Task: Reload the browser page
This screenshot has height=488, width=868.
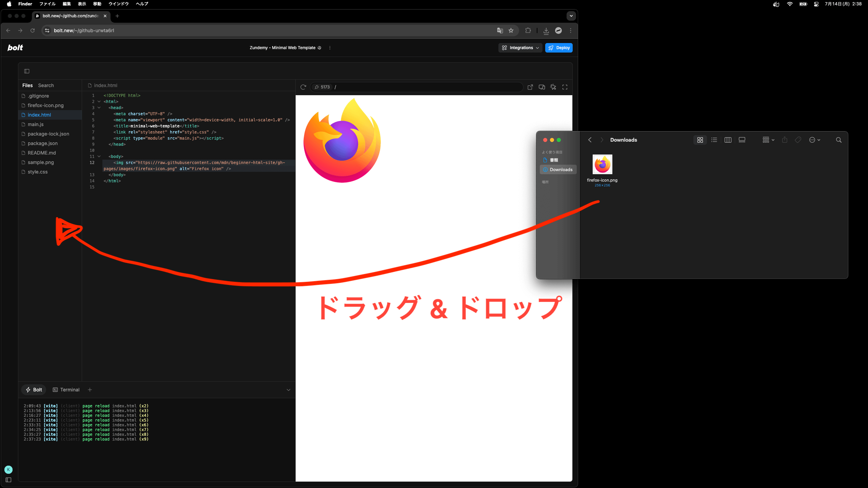Action: click(x=33, y=30)
